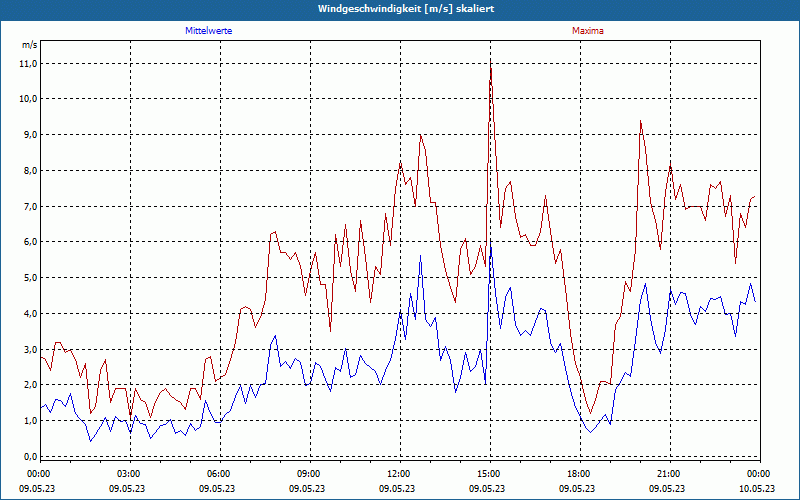Click the blue Mittelwerte peak near 12:40
Screen dimensions: 800x500
click(x=420, y=256)
